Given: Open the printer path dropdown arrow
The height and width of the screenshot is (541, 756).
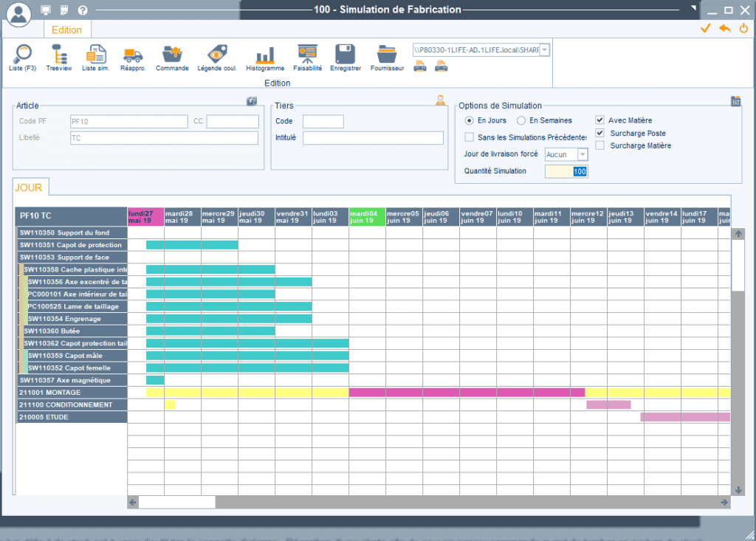Looking at the screenshot, I should click(544, 49).
